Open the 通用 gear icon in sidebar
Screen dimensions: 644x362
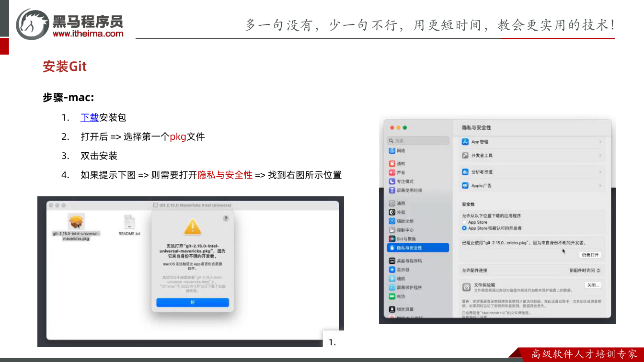point(392,204)
